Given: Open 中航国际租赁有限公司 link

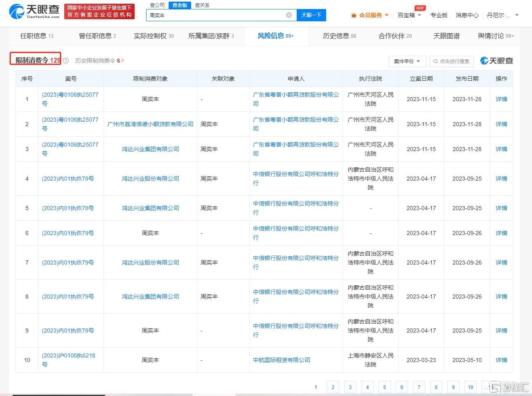Looking at the screenshot, I should click(282, 360).
